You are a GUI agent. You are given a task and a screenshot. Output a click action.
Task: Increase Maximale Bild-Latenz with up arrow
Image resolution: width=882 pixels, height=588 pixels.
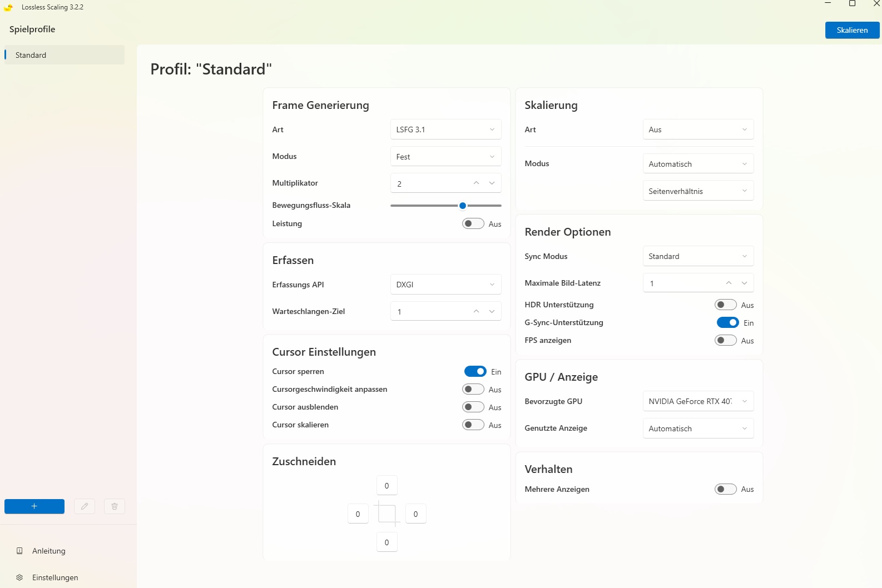coord(729,283)
